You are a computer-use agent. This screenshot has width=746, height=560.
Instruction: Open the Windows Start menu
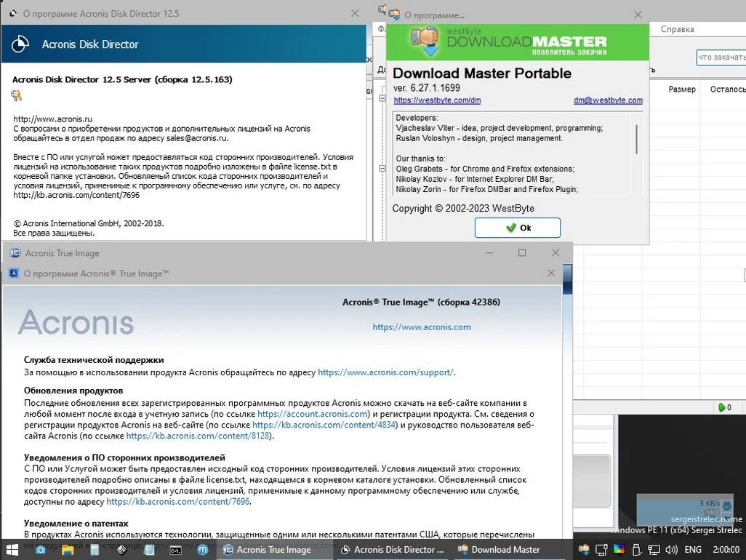click(12, 549)
